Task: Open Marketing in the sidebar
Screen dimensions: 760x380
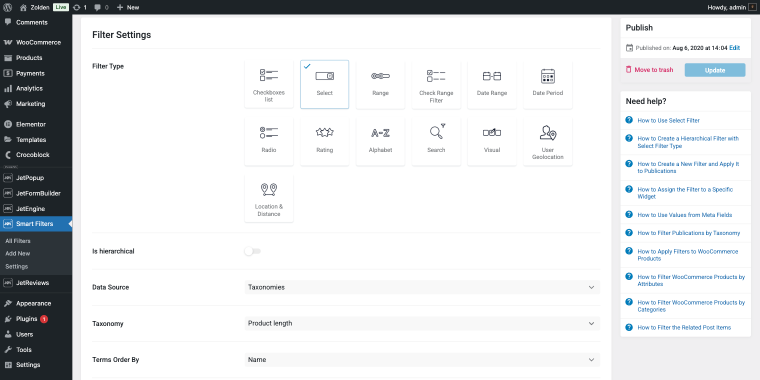Action: tap(36, 104)
